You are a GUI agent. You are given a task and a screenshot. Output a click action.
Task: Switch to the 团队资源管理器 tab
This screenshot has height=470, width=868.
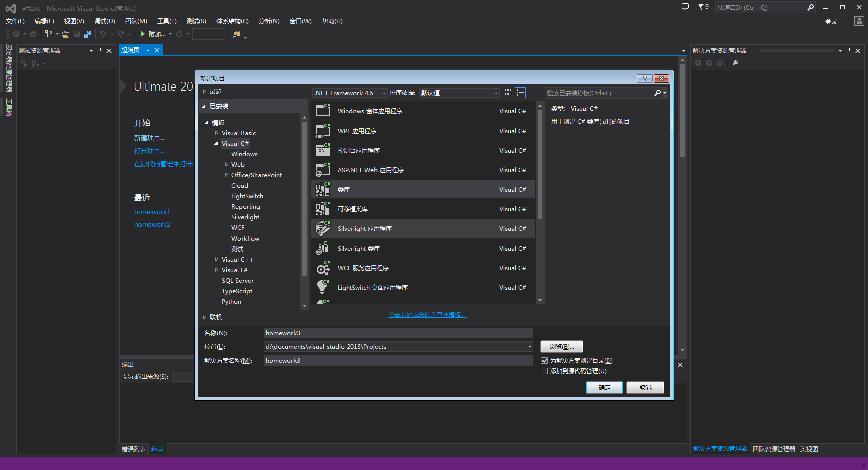(774, 449)
